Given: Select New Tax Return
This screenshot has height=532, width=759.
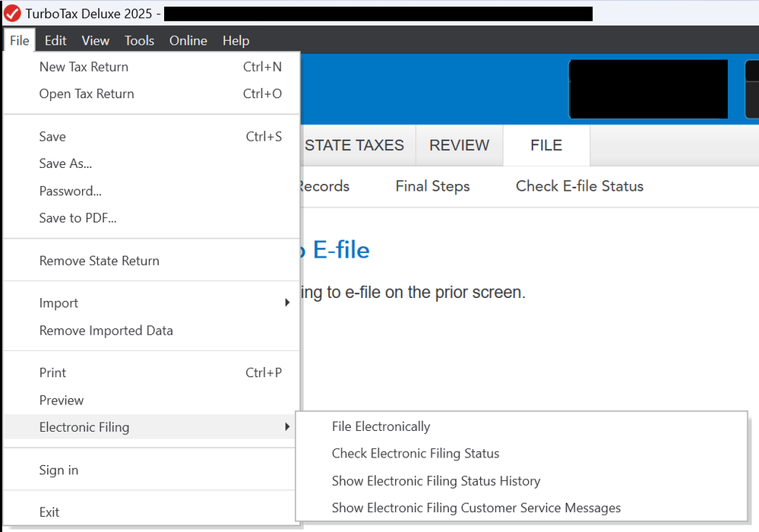Looking at the screenshot, I should click(x=84, y=67).
